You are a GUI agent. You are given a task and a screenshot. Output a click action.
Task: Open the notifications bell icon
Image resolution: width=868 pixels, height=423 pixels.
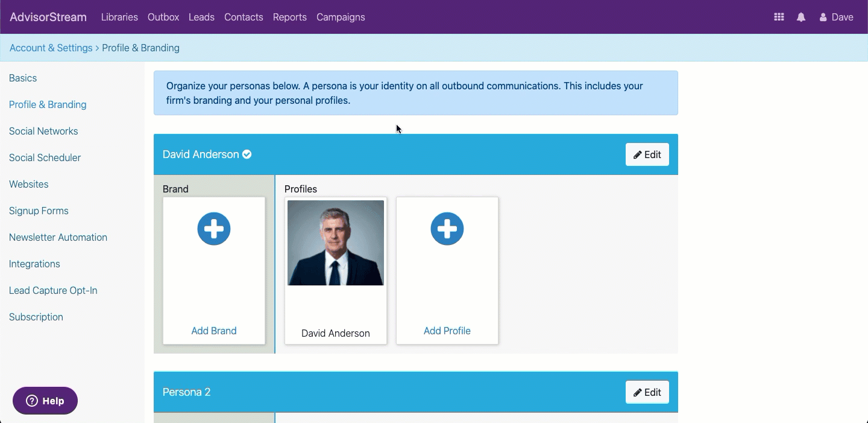click(x=801, y=17)
